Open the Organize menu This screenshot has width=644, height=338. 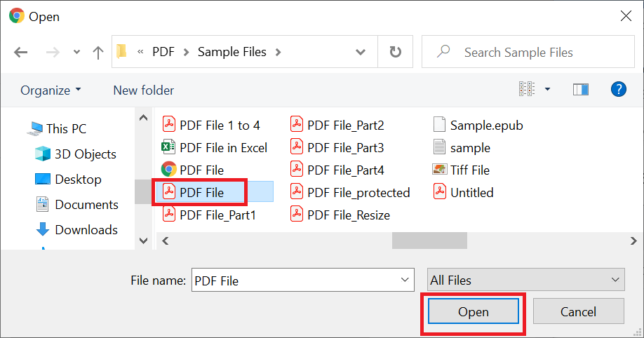(51, 90)
